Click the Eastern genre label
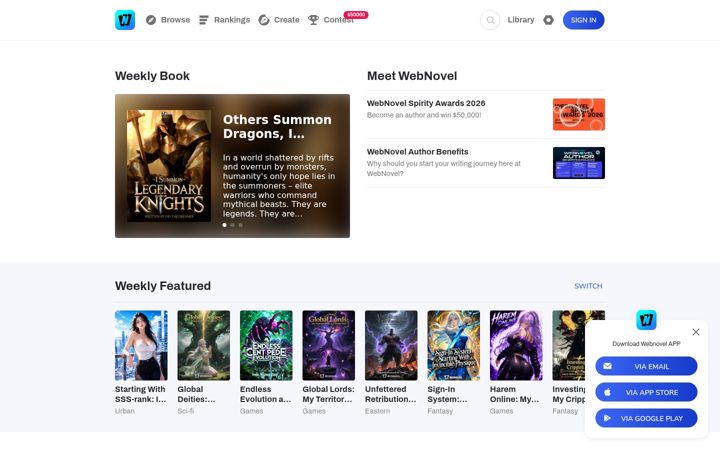Viewport: 720px width, 450px height. click(x=377, y=411)
